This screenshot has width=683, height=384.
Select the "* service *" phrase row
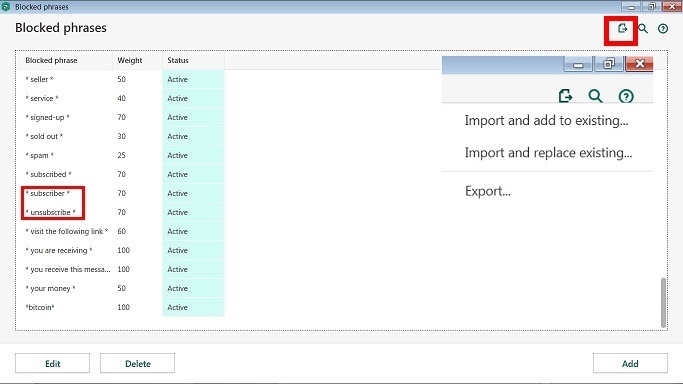(121, 98)
